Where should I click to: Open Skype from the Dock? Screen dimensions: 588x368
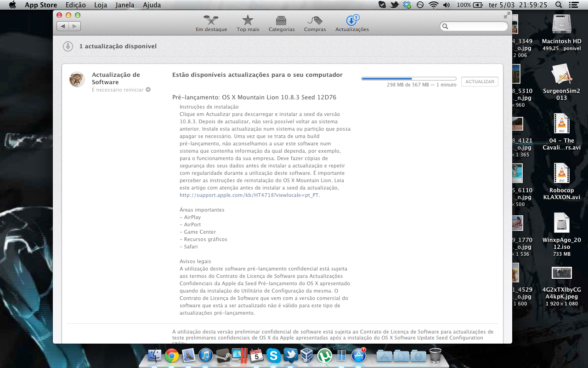tap(274, 356)
